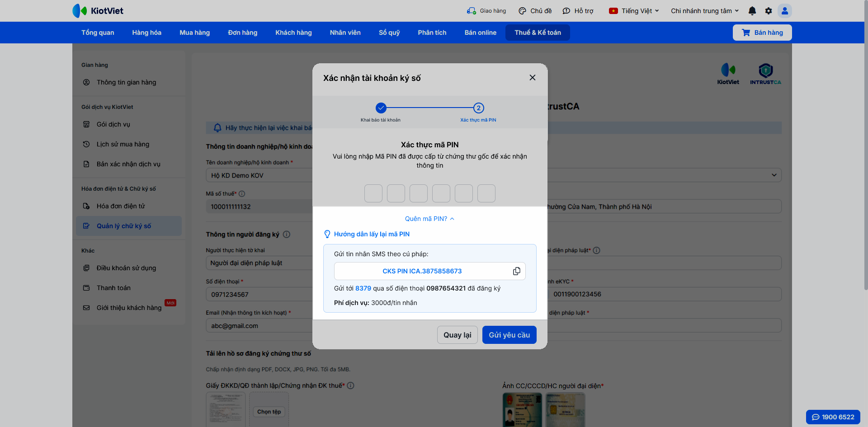Close the Xác nhận tài khoản dialog
Screen dimensions: 868x427
(x=533, y=78)
